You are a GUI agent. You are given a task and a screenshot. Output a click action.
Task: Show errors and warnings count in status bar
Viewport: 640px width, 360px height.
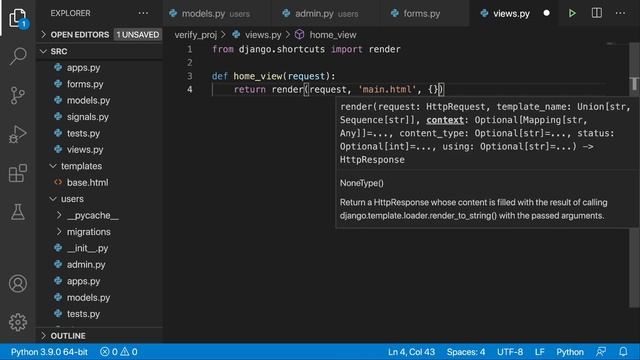119,352
